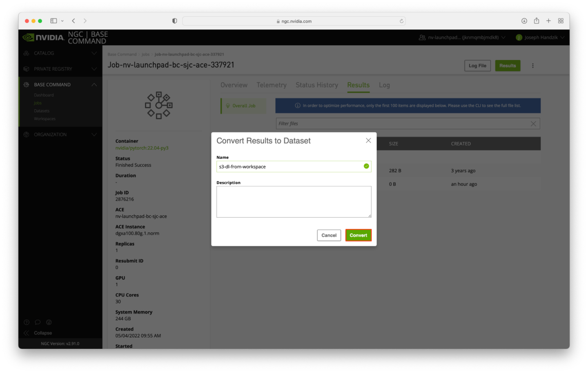588x373 pixels.
Task: Switch to the Status History tab
Action: tap(316, 85)
